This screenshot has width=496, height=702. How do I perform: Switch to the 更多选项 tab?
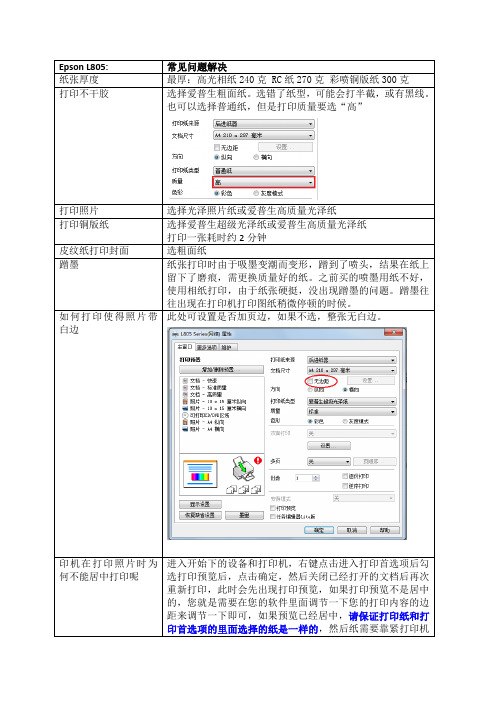207,347
